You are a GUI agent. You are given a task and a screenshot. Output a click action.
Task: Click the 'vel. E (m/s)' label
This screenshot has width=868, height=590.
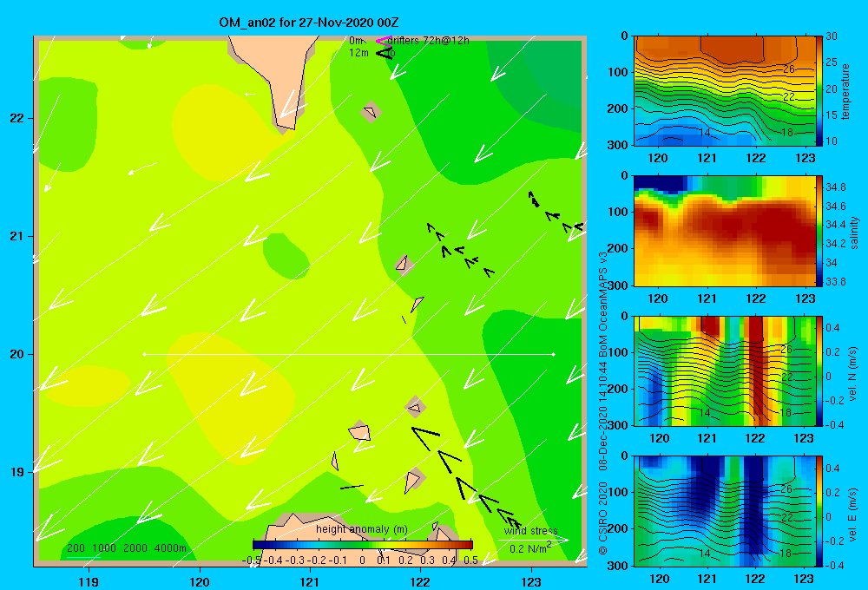click(x=853, y=515)
